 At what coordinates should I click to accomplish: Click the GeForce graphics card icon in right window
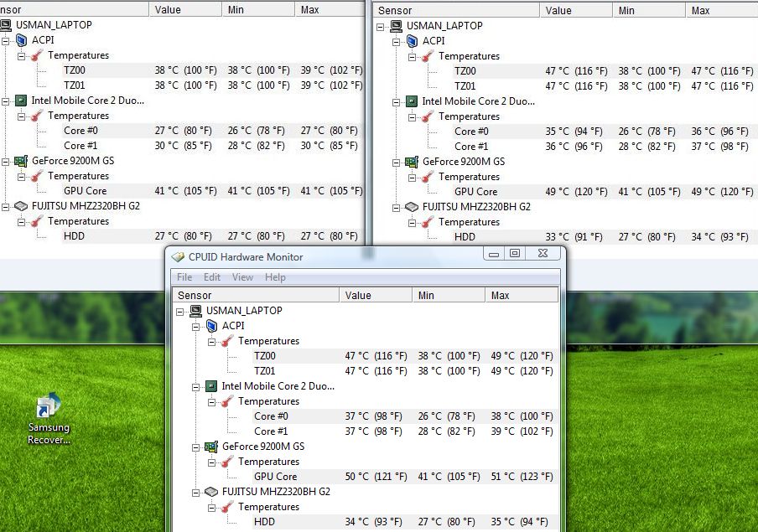[x=412, y=162]
